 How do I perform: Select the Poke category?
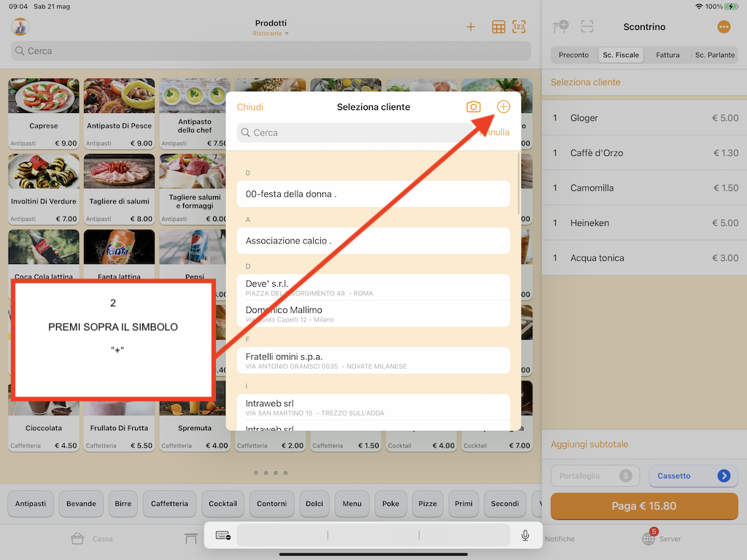391,504
